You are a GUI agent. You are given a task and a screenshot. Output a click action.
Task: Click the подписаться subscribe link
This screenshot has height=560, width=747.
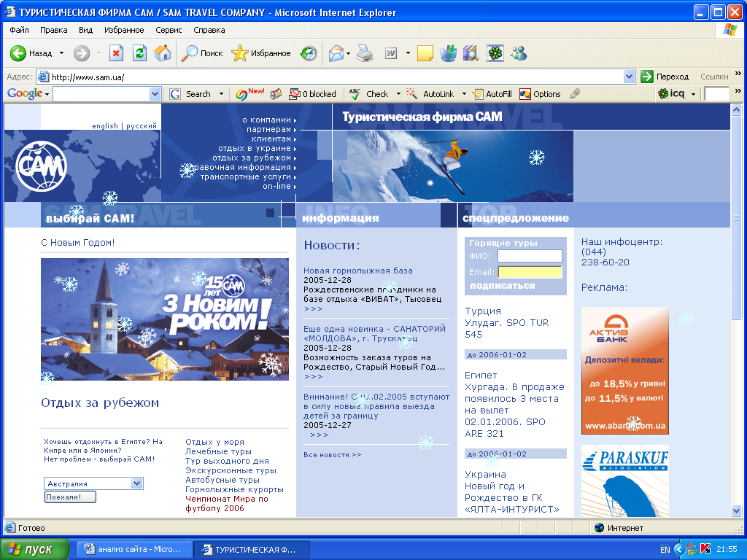(x=502, y=286)
